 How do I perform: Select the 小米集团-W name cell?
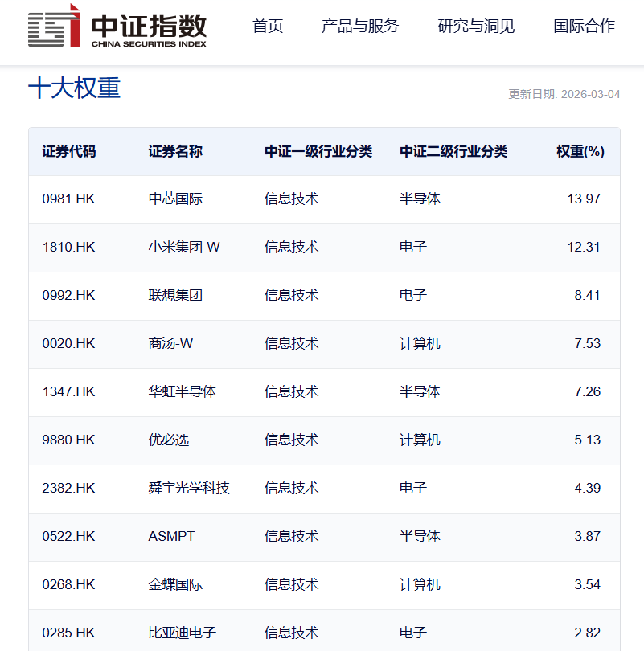click(x=184, y=247)
